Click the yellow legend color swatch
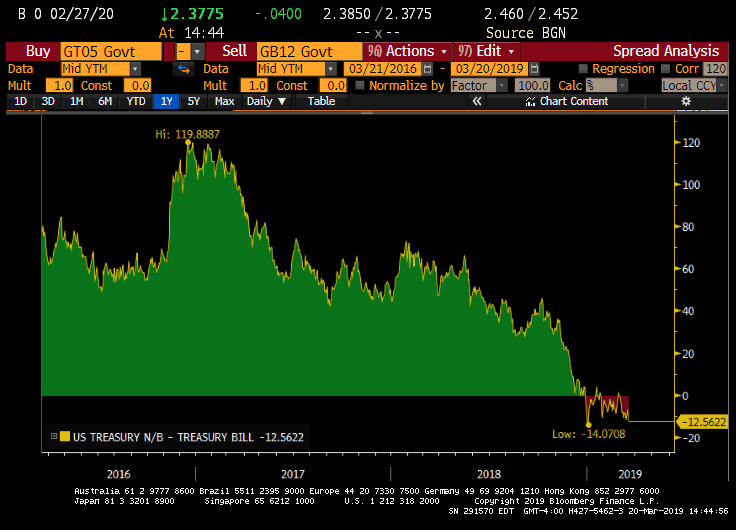 pos(65,437)
